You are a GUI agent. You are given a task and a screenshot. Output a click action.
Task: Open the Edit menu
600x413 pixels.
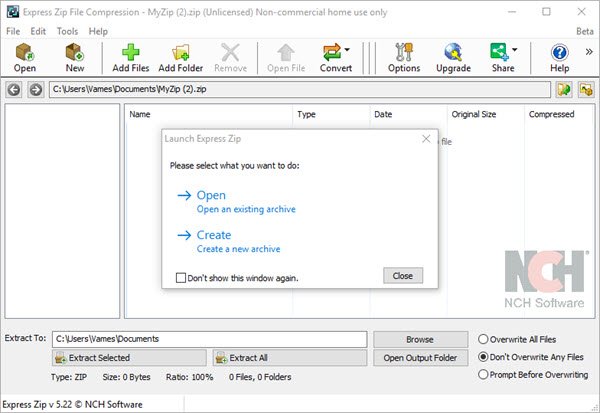(38, 31)
